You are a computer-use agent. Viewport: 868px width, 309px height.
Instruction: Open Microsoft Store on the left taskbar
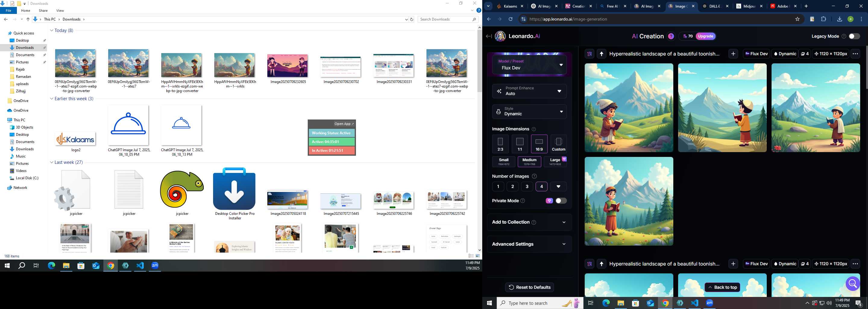click(81, 266)
